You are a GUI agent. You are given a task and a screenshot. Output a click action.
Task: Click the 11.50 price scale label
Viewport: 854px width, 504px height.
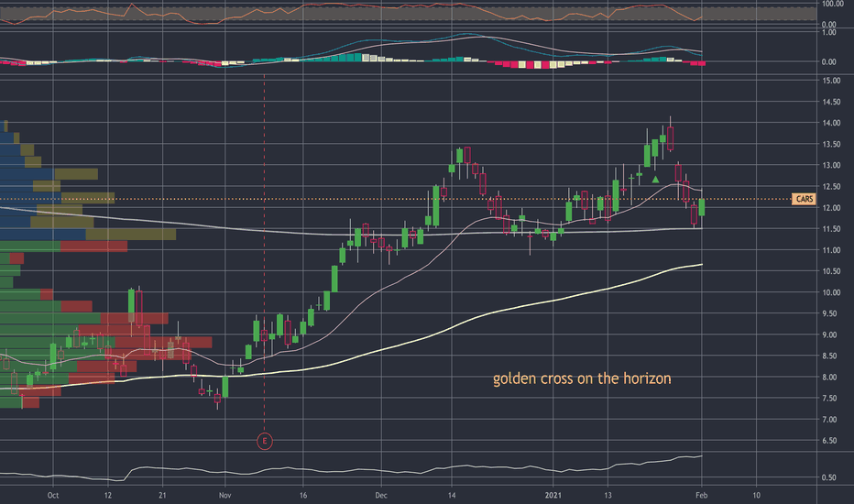pos(831,229)
